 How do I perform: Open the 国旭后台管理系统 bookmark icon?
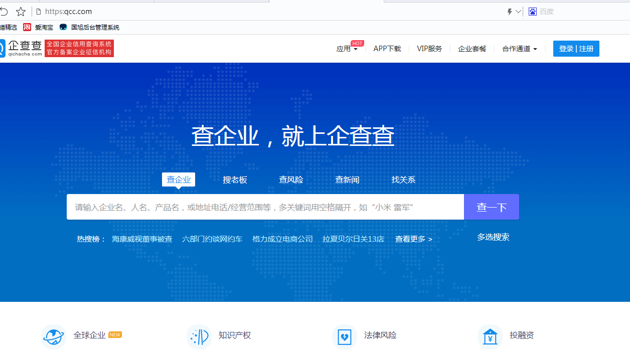click(x=63, y=27)
